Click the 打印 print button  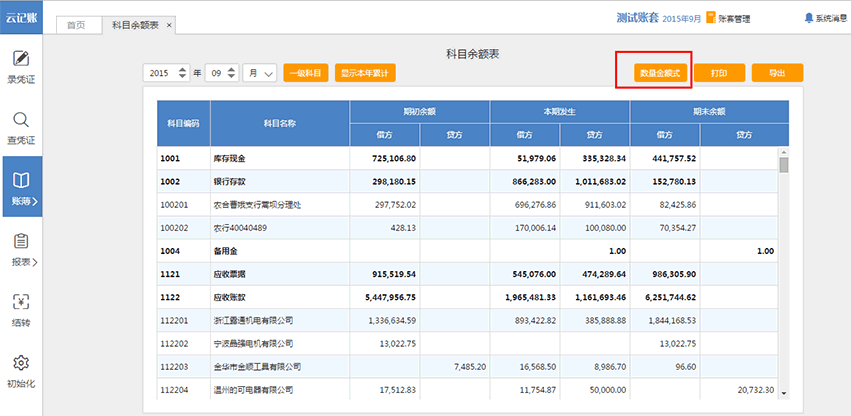pyautogui.click(x=718, y=73)
